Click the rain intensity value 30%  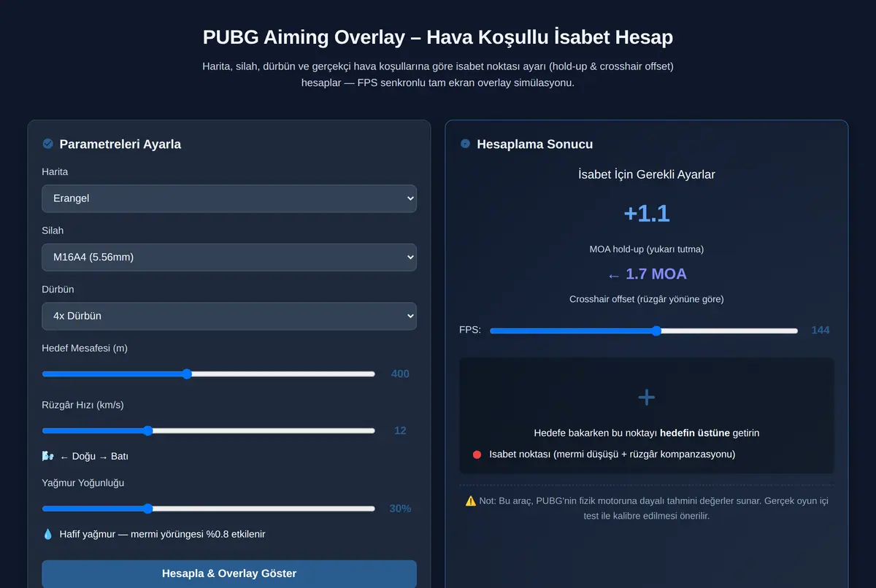[400, 508]
